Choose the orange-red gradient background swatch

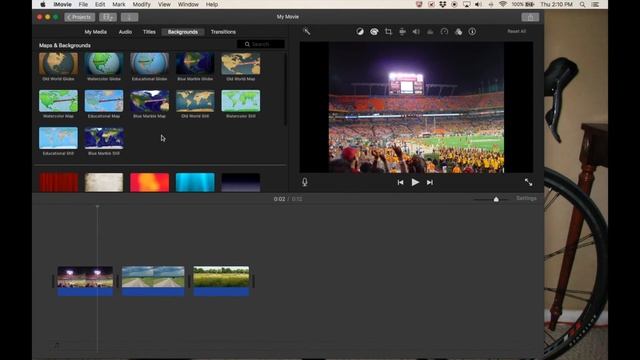click(149, 182)
